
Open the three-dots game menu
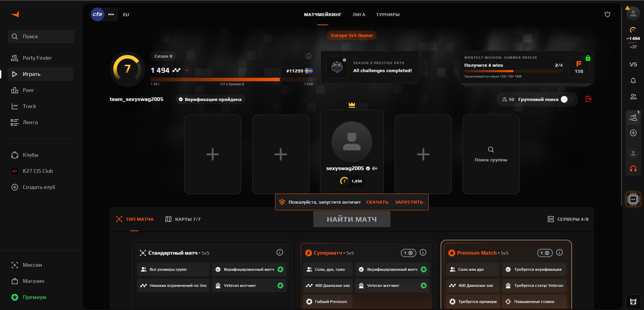click(x=111, y=14)
